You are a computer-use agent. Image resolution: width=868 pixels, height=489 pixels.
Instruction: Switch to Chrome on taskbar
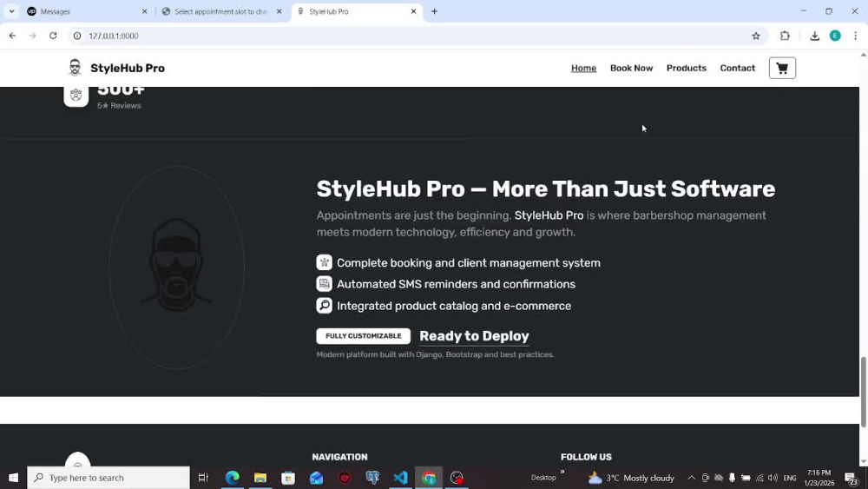tap(429, 478)
